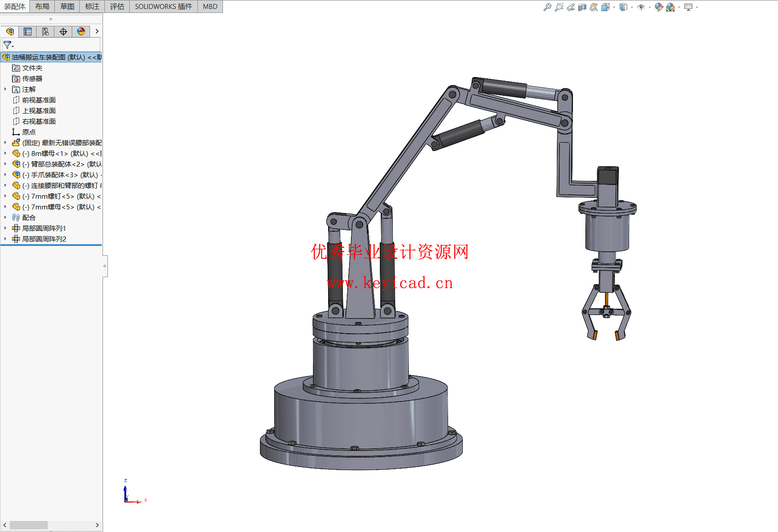Click the 传感器 sensor icon

(16, 78)
